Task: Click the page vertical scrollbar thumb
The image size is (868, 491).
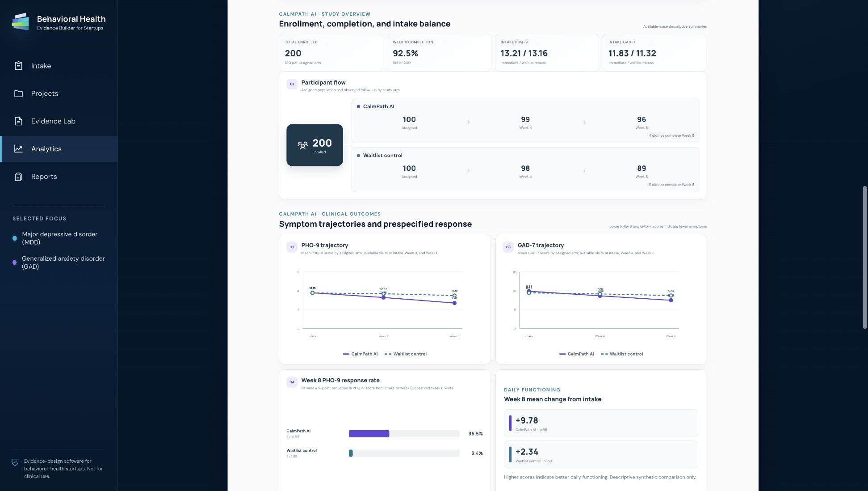Action: coord(864,257)
